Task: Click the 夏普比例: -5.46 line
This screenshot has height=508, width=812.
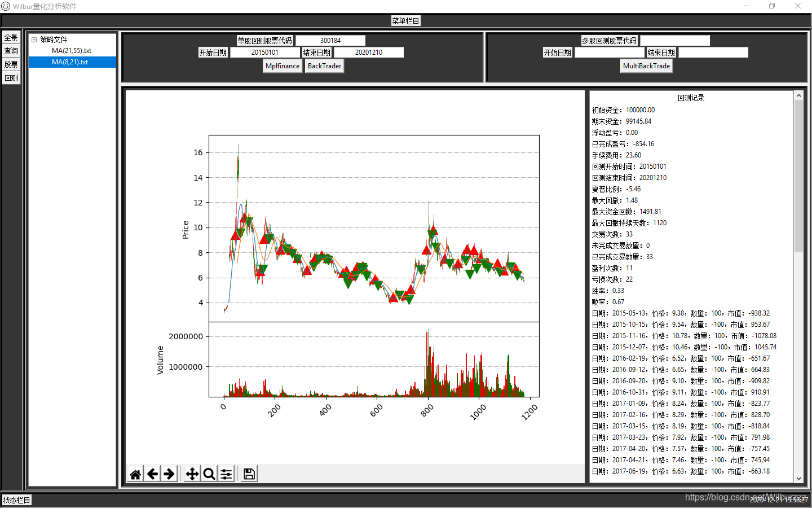Action: point(616,189)
